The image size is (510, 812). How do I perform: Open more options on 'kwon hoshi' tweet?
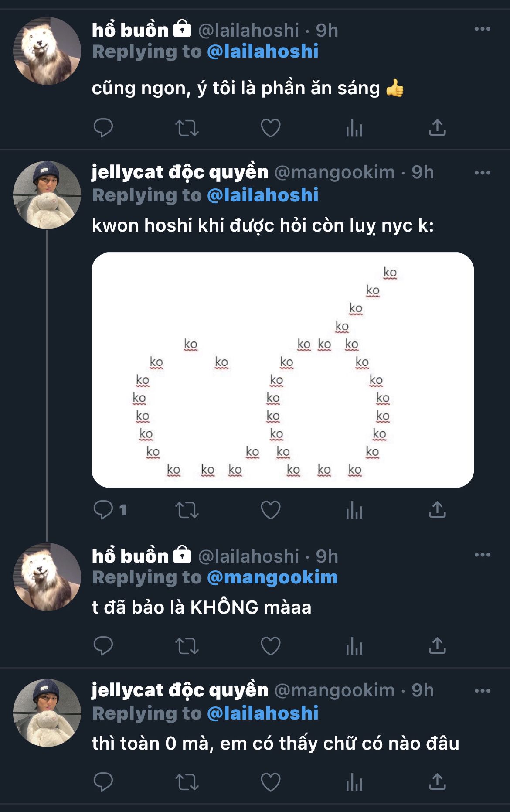click(482, 173)
